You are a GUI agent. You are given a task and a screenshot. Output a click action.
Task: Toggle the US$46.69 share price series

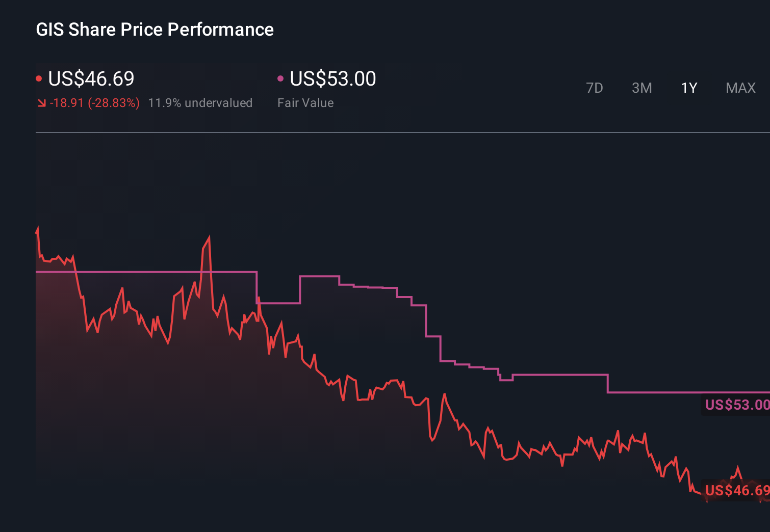[x=91, y=79]
